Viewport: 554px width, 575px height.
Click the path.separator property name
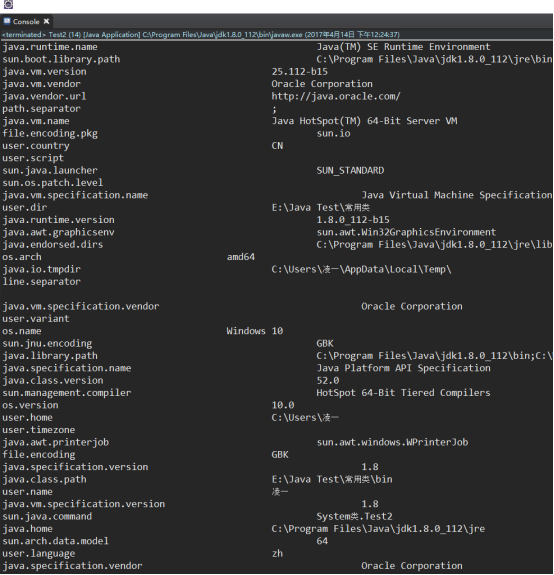[x=41, y=109]
